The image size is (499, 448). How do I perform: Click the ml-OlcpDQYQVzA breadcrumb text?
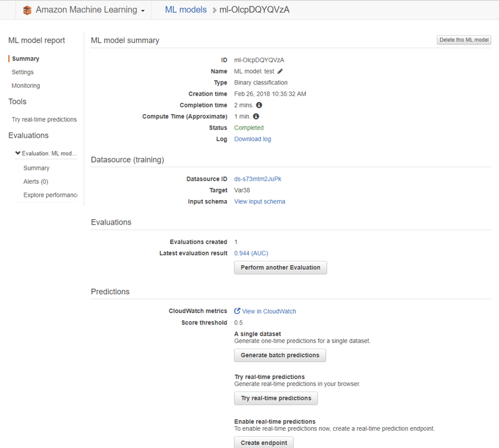tap(255, 10)
